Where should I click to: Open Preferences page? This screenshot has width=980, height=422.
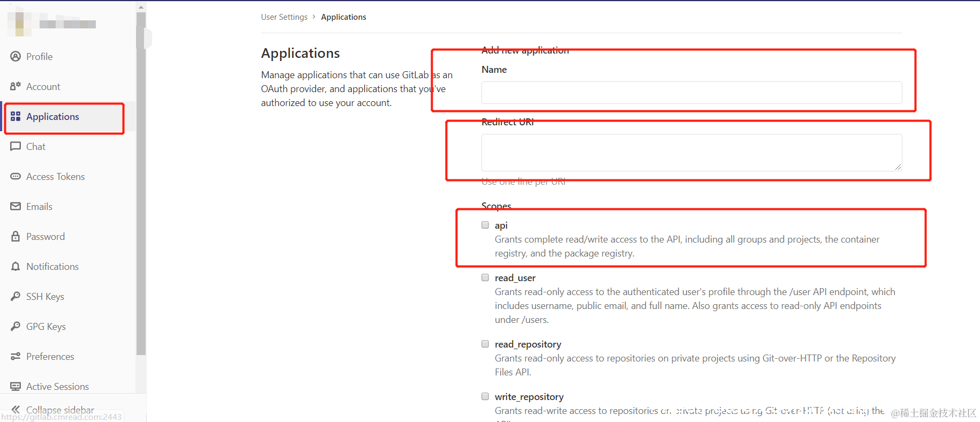[x=50, y=357]
